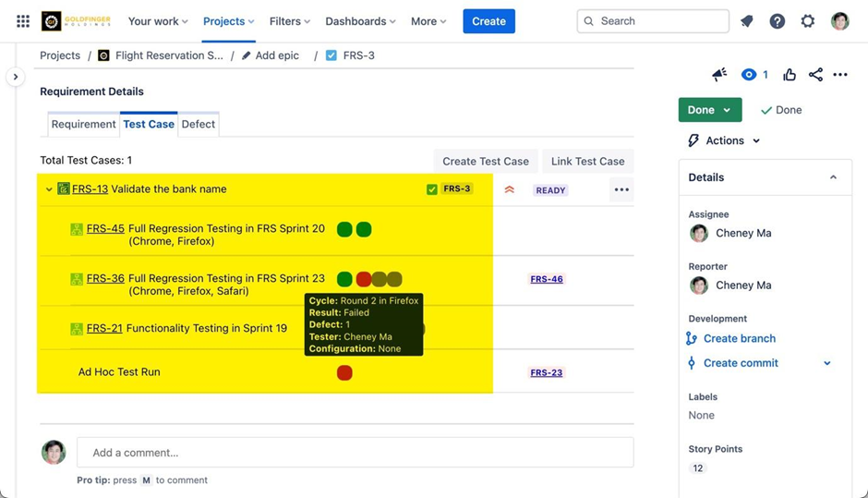Collapse the FRS-13 test case row
Image resolution: width=868 pixels, height=498 pixels.
pos(49,189)
